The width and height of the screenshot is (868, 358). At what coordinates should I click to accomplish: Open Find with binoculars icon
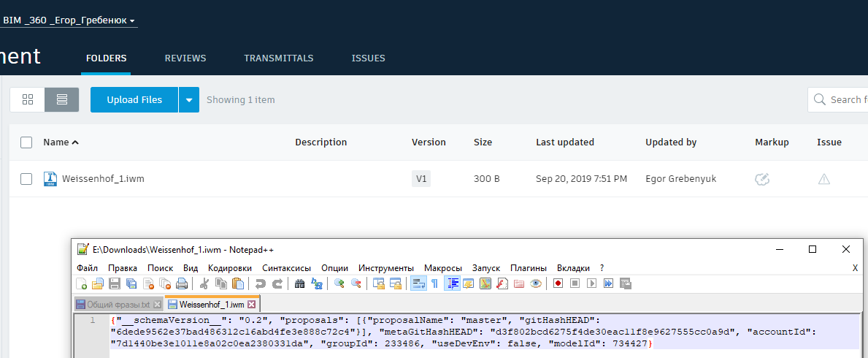[x=300, y=283]
